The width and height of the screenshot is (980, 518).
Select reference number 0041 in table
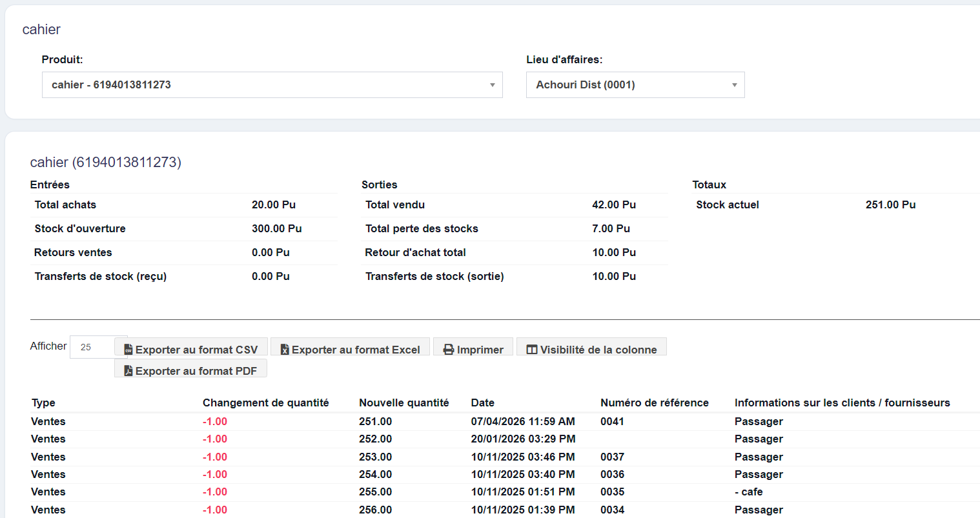pyautogui.click(x=612, y=421)
